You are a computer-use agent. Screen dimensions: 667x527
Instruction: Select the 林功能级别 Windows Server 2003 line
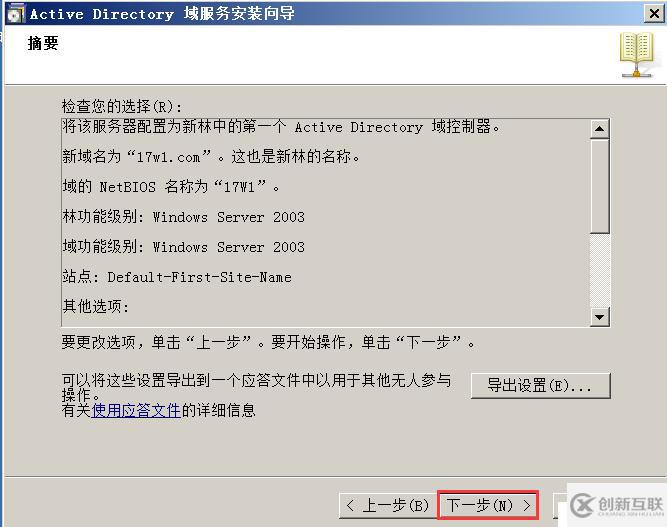tap(183, 216)
